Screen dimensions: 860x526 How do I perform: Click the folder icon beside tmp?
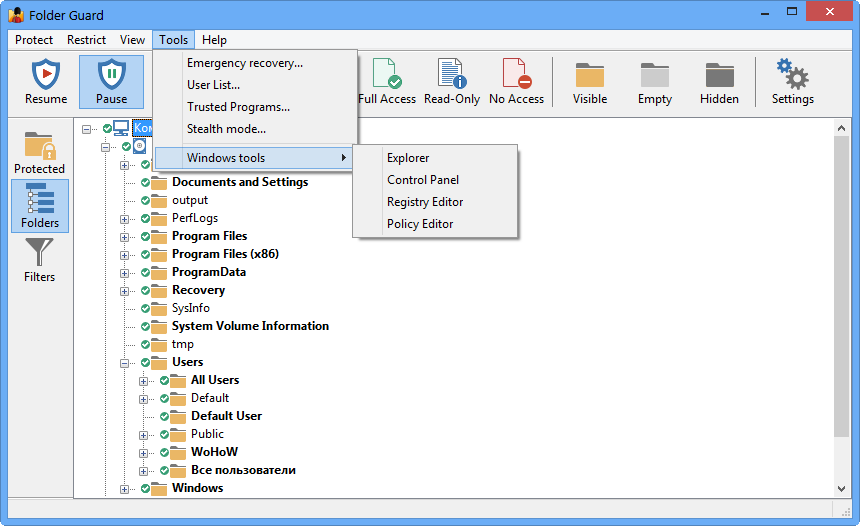pos(159,345)
